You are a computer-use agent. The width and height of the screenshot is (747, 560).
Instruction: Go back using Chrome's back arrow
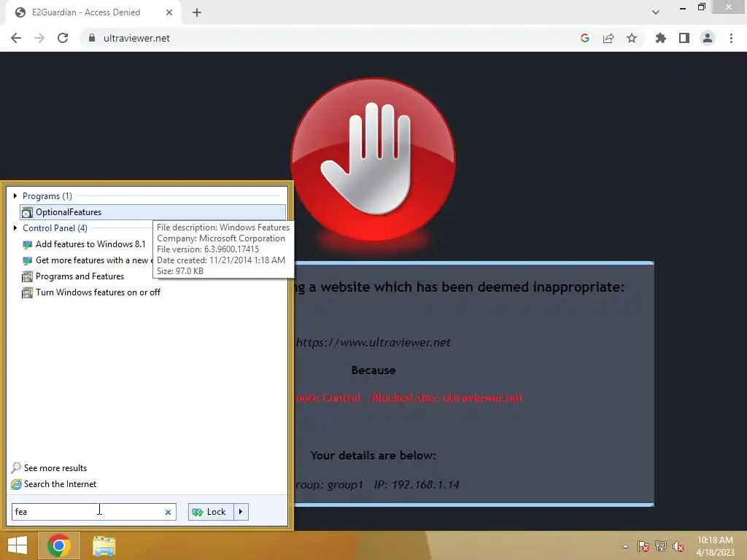click(16, 38)
